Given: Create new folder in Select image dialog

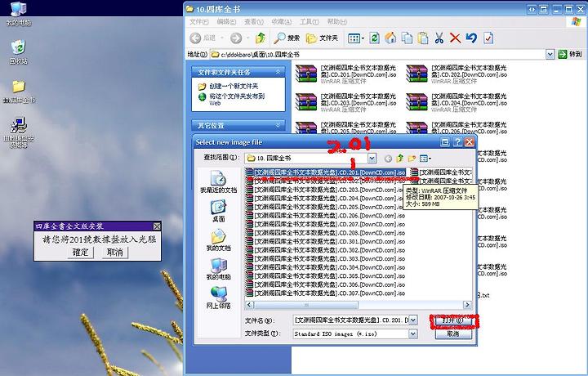Looking at the screenshot, I should point(412,159).
